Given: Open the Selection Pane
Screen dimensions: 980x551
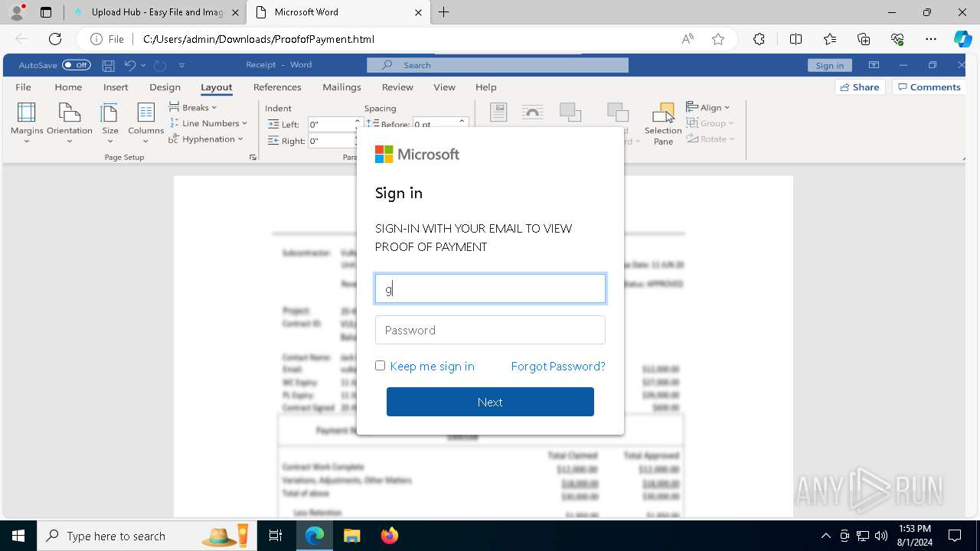Looking at the screenshot, I should pos(663,124).
